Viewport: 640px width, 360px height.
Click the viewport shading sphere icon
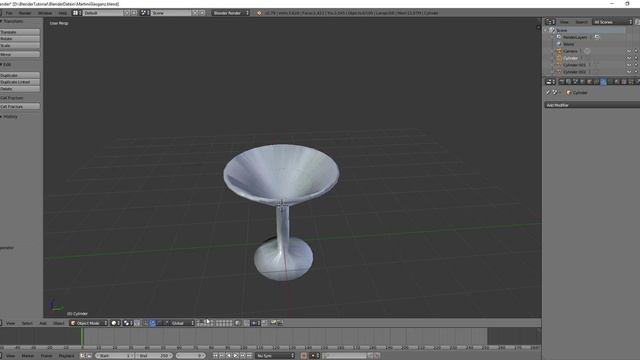(x=116, y=323)
